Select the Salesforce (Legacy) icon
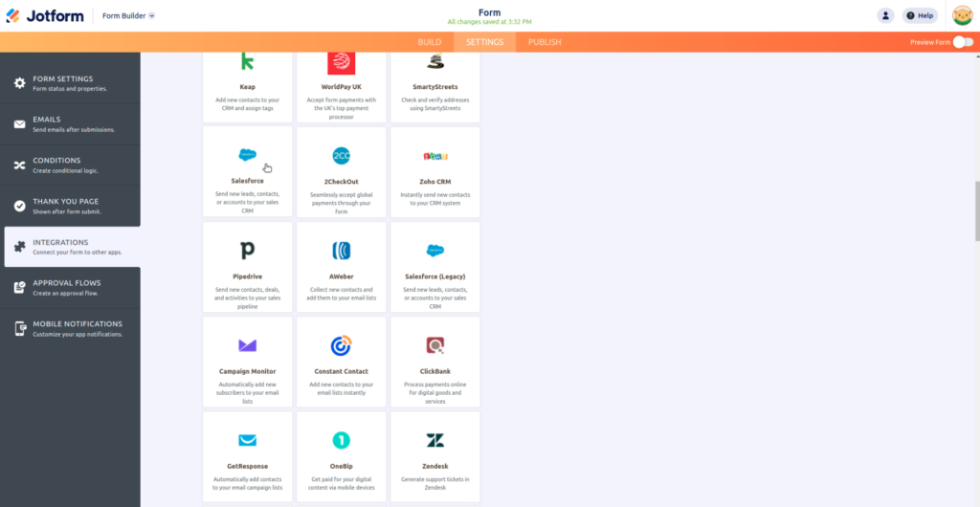The width and height of the screenshot is (980, 507). click(435, 251)
